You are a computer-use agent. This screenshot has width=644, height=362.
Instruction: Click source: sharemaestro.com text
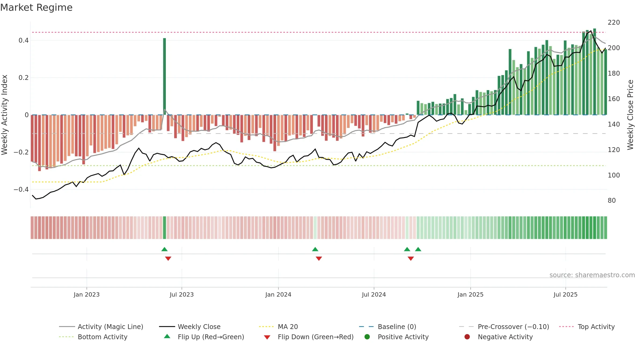592,275
